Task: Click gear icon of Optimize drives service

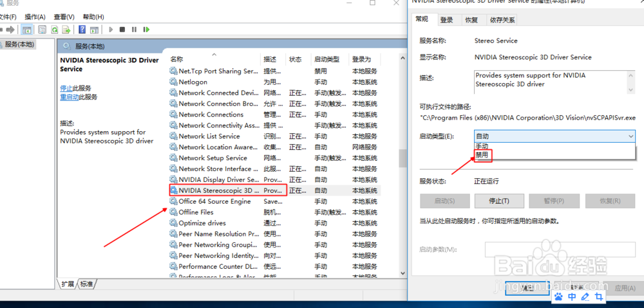Action: (173, 223)
